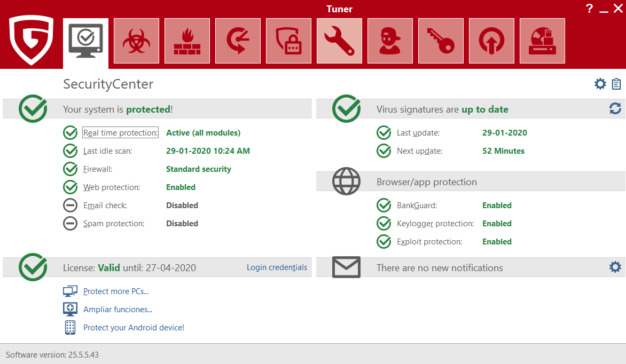Refresh virus signatures with update arrows

tap(615, 108)
